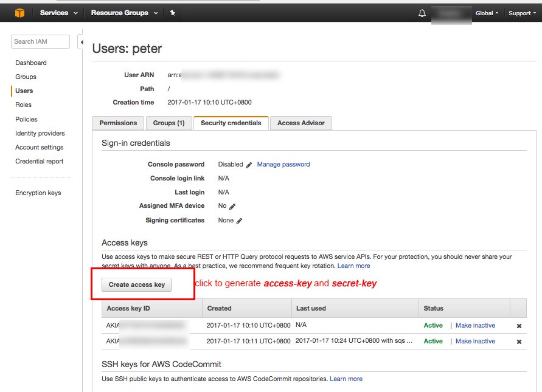Open the Services dropdown menu
The height and width of the screenshot is (392, 542).
tap(58, 13)
